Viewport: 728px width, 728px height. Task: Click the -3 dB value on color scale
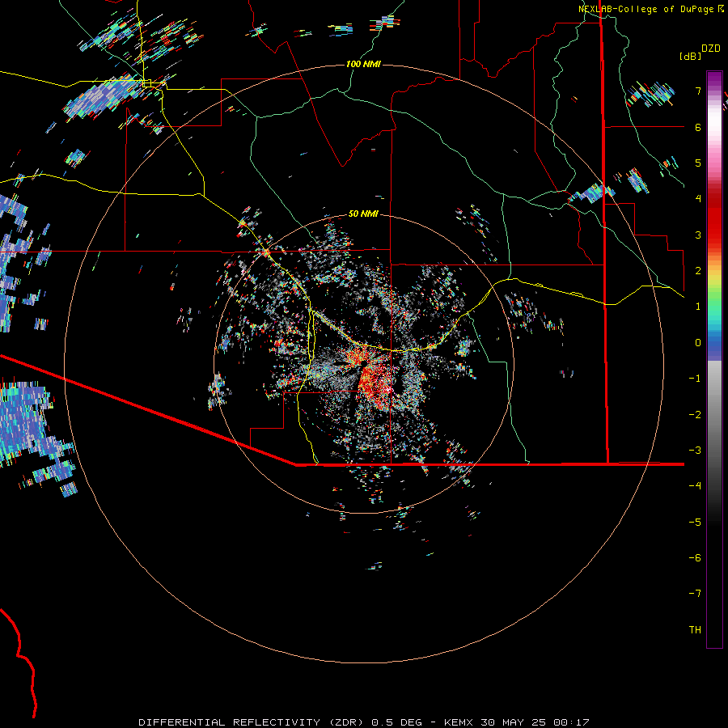pos(695,451)
